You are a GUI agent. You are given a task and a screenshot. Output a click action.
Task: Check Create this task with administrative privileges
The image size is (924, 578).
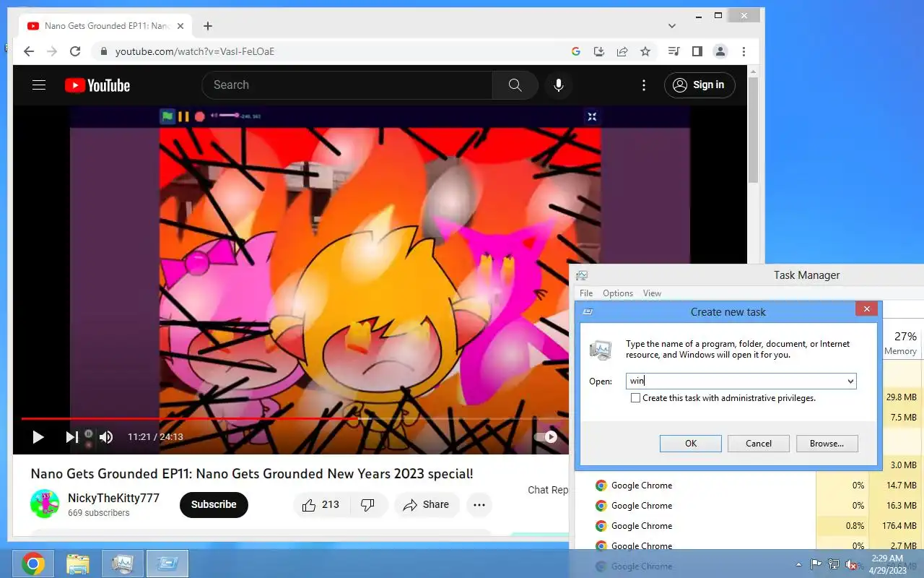[x=635, y=398]
